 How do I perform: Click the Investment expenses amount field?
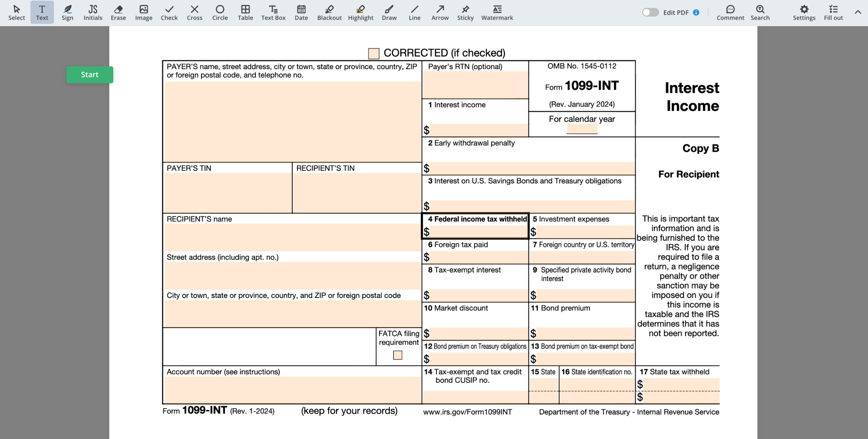coord(586,232)
